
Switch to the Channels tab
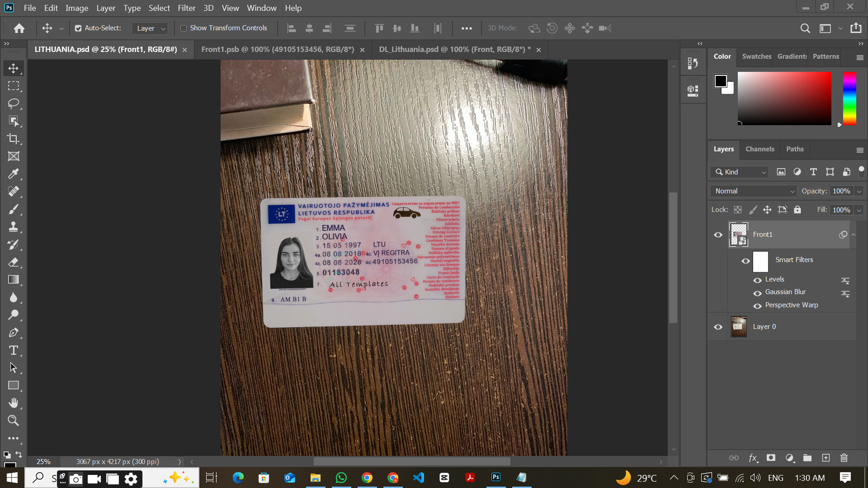click(759, 149)
